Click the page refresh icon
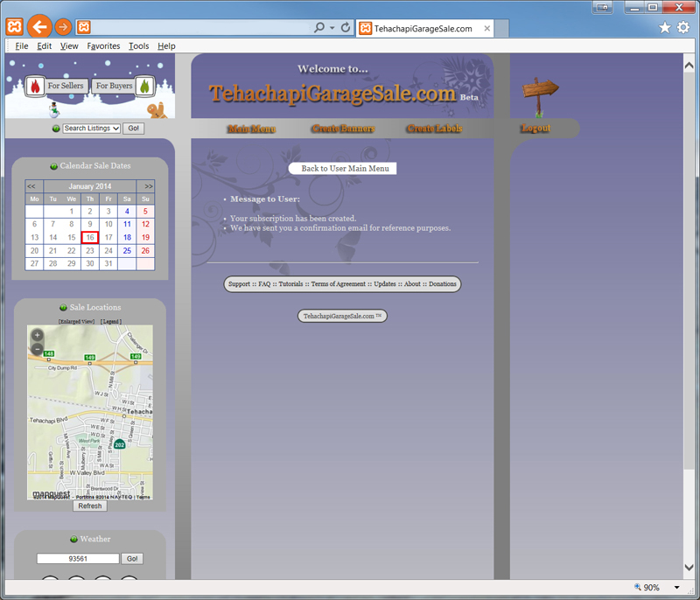Screen dimensions: 700x600 pyautogui.click(x=346, y=28)
